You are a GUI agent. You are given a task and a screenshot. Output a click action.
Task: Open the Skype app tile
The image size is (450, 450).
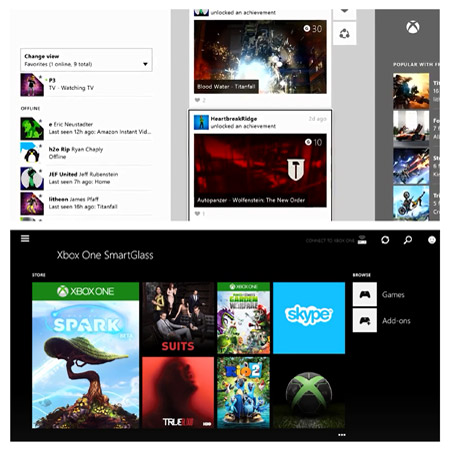click(309, 318)
